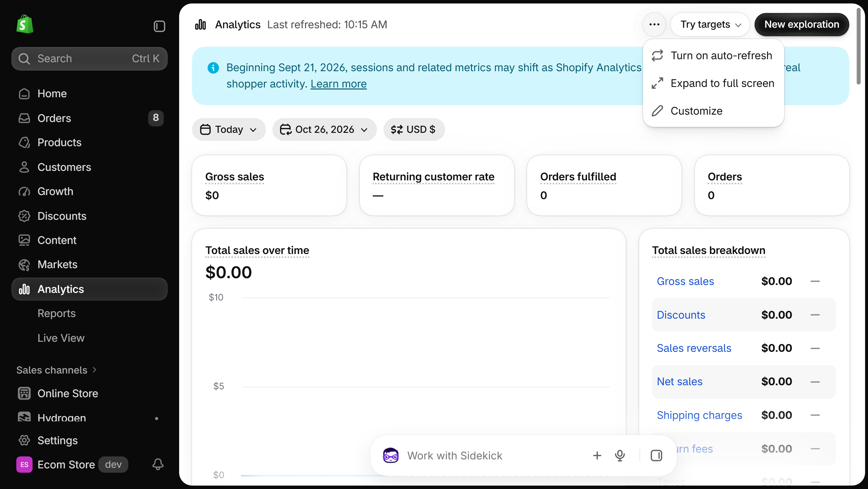The width and height of the screenshot is (868, 489).
Task: Open the Orders section in sidebar
Action: [89, 118]
